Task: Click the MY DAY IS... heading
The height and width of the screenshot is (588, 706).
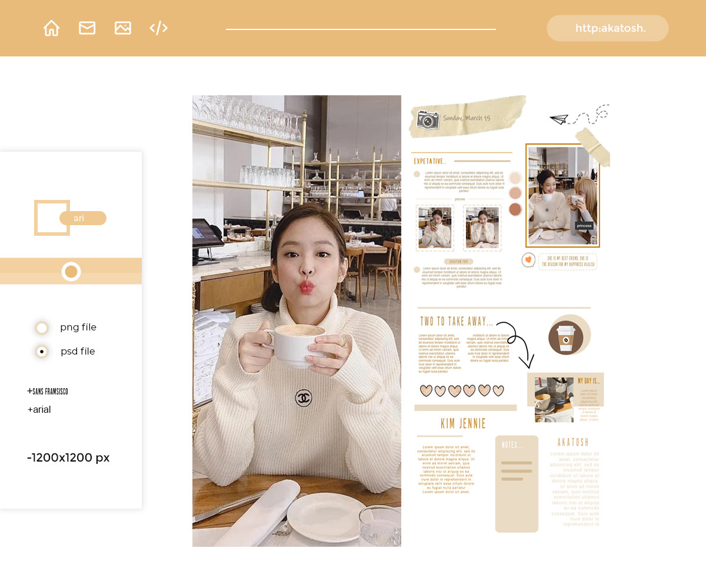Action: coord(589,381)
